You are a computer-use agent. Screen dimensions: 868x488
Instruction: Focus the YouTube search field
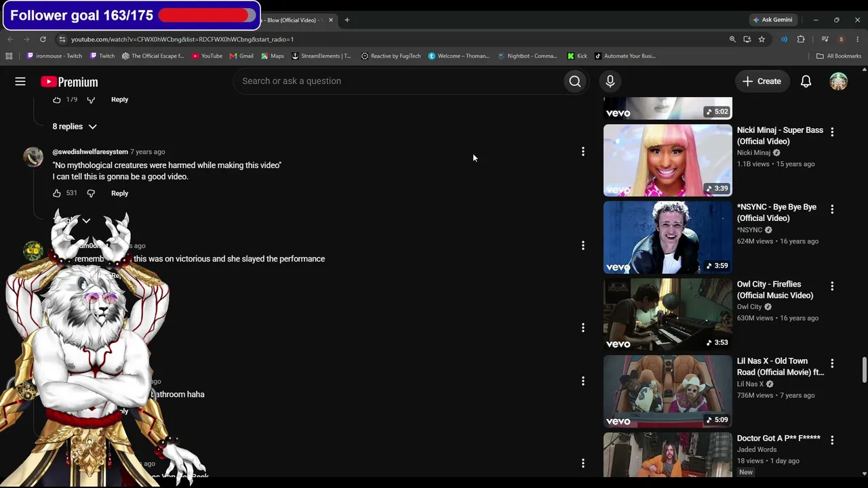(x=400, y=81)
